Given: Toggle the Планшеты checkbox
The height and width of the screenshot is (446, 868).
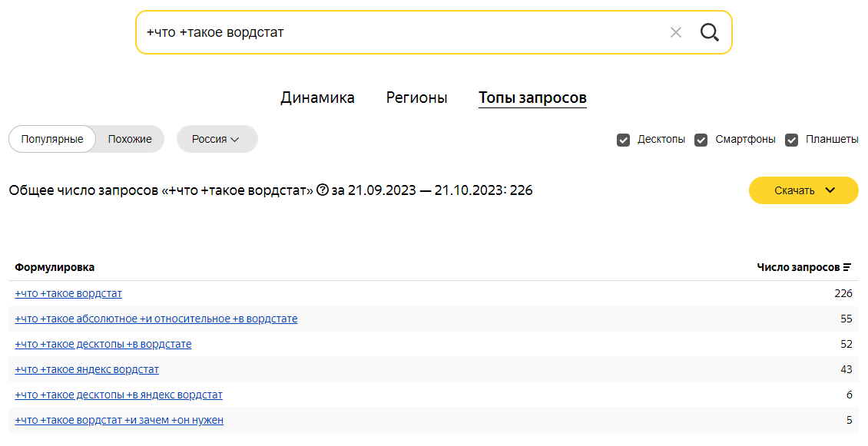Looking at the screenshot, I should pos(792,140).
